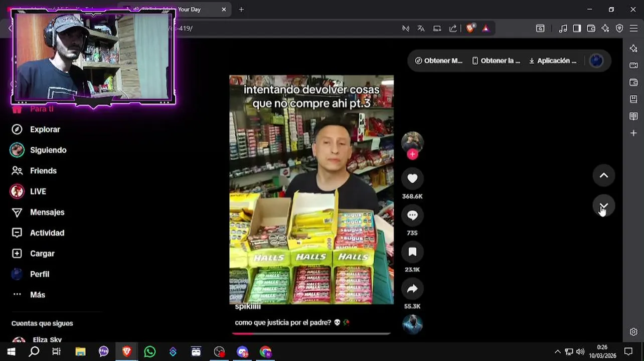Open Leo AI sparkle icon in toolbar
Screen dimensions: 644x361
pyautogui.click(x=605, y=29)
